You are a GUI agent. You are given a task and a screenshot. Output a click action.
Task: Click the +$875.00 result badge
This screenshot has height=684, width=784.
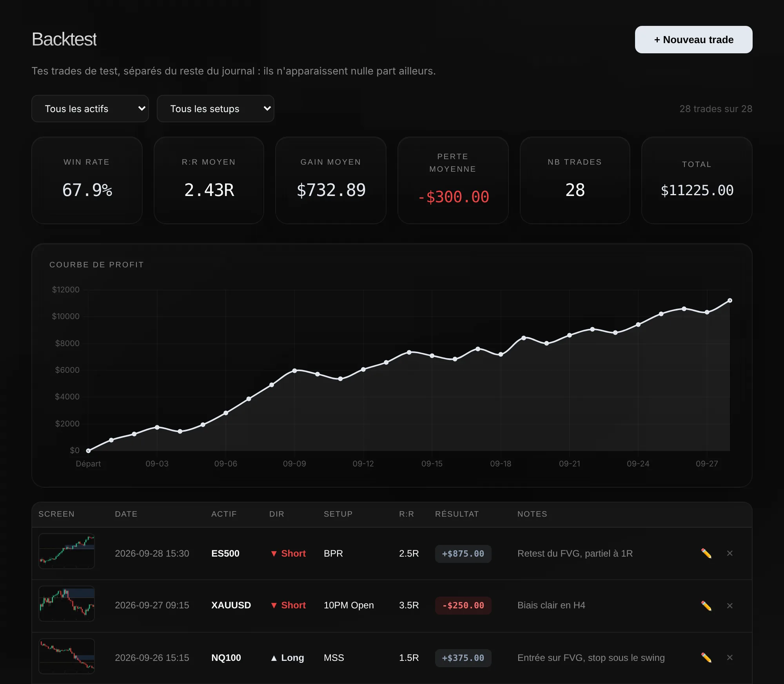[463, 553]
